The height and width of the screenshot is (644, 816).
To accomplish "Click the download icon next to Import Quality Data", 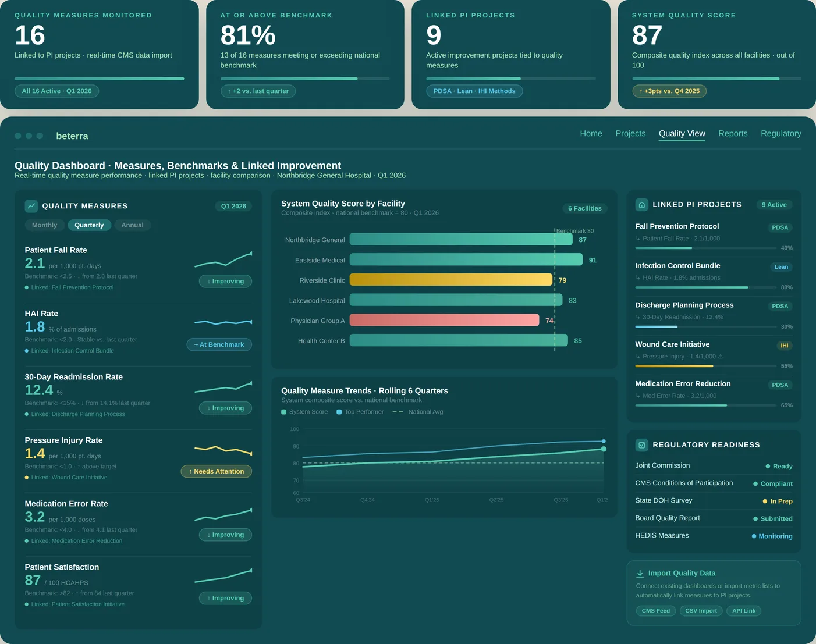I will [x=640, y=573].
